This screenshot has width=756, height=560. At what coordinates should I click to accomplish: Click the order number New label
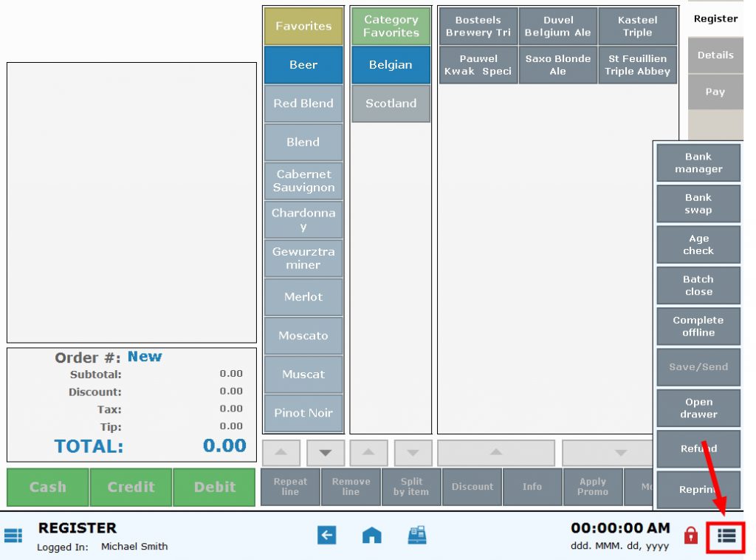point(145,356)
